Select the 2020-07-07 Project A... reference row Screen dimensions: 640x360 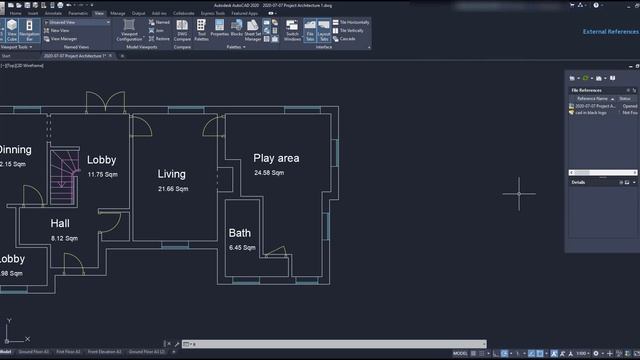tap(603, 106)
